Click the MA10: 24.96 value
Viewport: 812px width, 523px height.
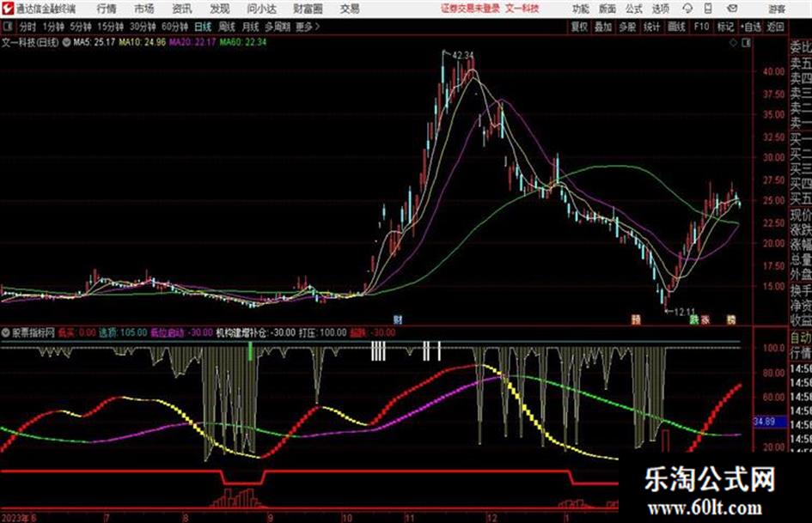tap(143, 42)
